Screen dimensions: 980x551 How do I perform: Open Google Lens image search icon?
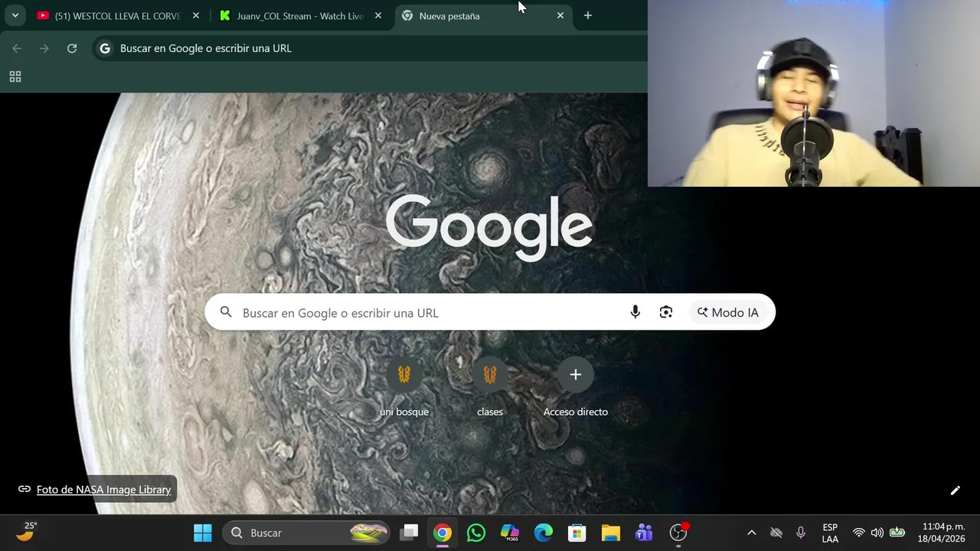[x=666, y=312]
